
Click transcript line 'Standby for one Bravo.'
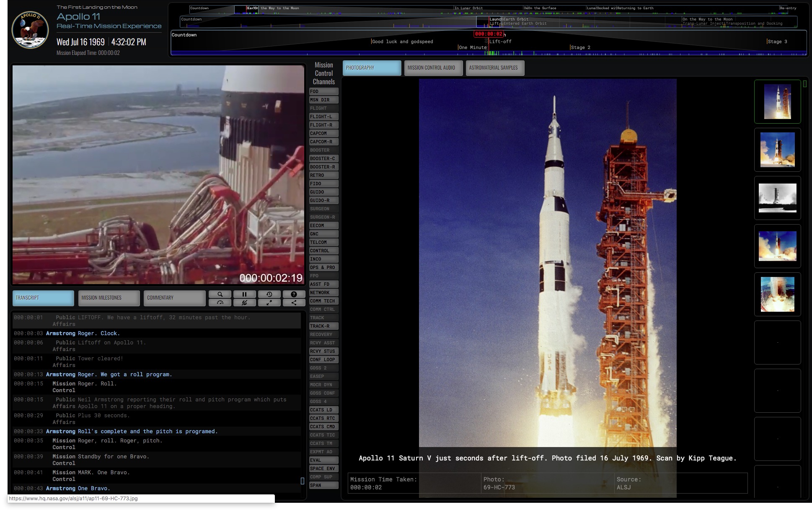[157, 460]
